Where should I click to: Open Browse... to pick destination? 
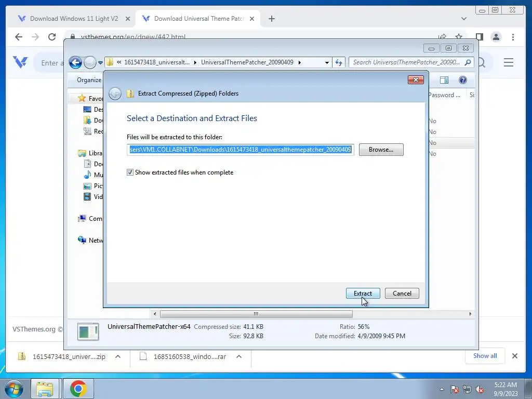[x=381, y=150]
